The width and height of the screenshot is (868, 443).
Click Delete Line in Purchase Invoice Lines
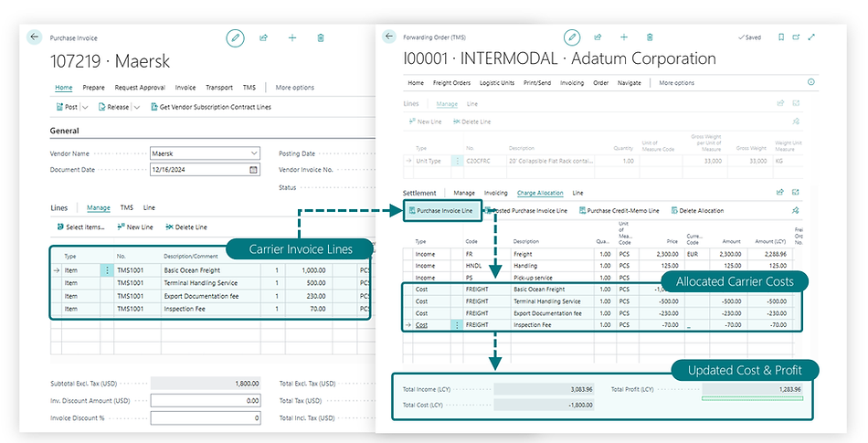tap(186, 227)
